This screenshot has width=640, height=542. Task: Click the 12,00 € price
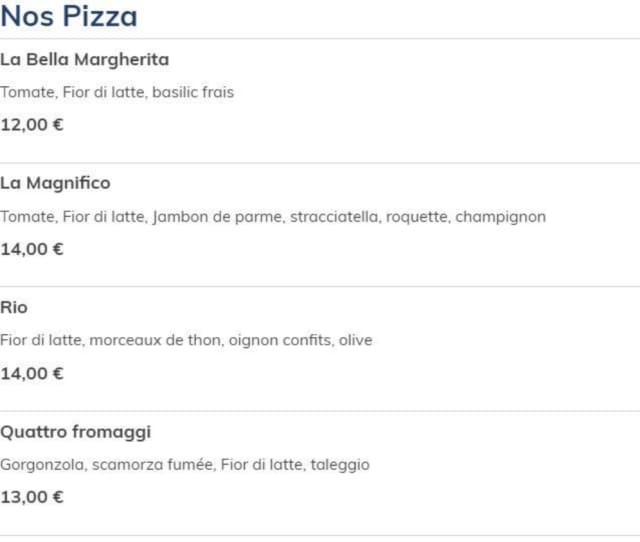tap(32, 125)
